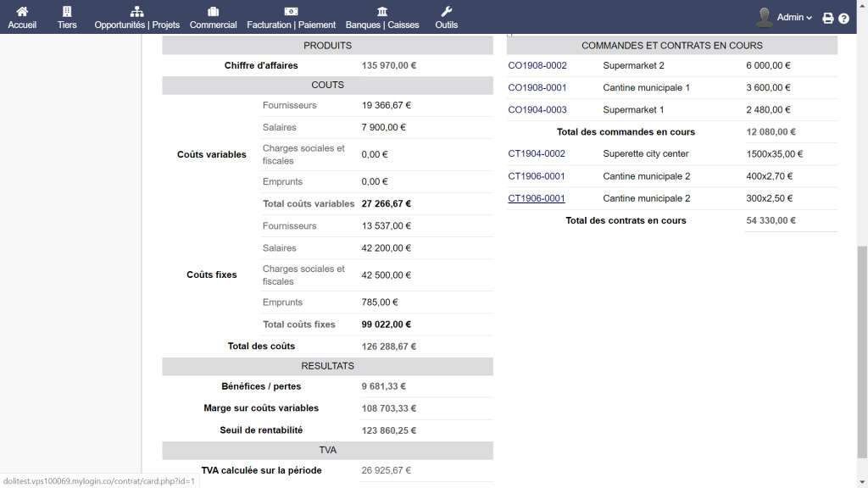This screenshot has height=488, width=868.
Task: Open Opportunités | Projets sitemap icon
Action: click(136, 11)
